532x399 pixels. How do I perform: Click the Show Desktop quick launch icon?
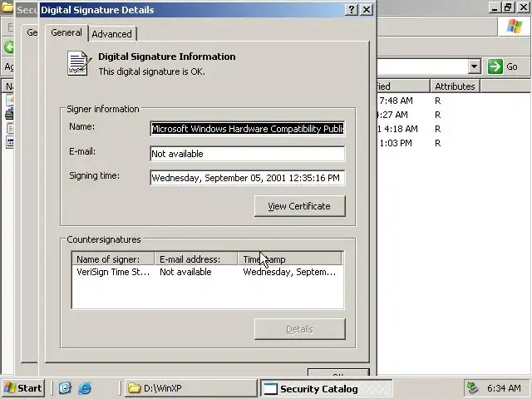pyautogui.click(x=65, y=388)
